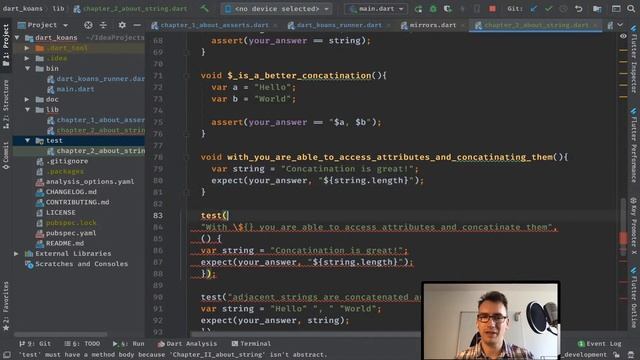
Task: Toggle the Flutter Outline side panel
Action: tap(634, 298)
